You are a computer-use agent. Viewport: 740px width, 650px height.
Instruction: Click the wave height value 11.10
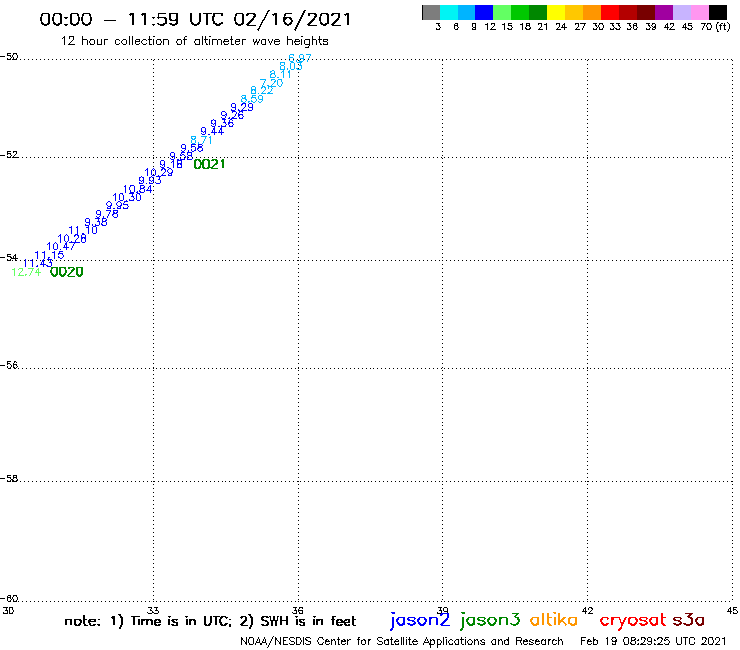tap(83, 231)
